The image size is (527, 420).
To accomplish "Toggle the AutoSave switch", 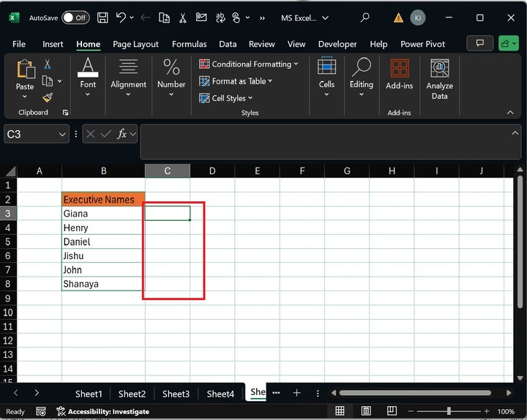I will click(75, 18).
